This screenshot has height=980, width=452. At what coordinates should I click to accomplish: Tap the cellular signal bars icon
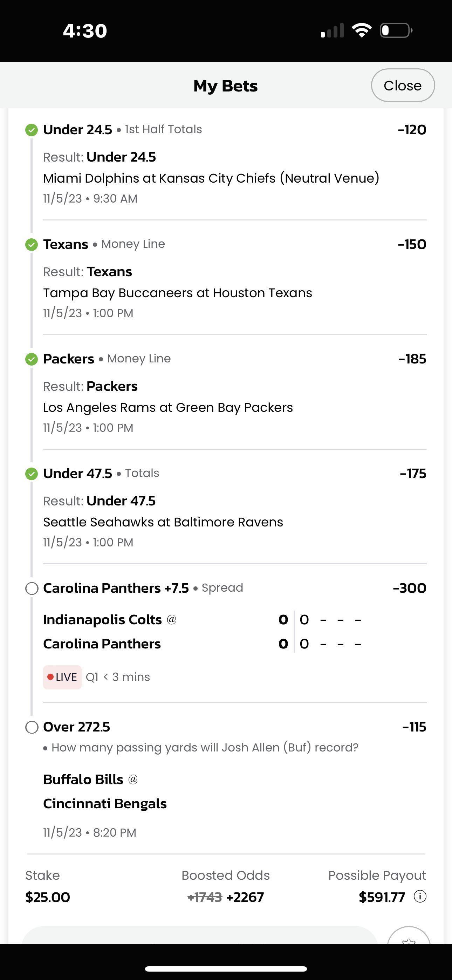point(332,30)
